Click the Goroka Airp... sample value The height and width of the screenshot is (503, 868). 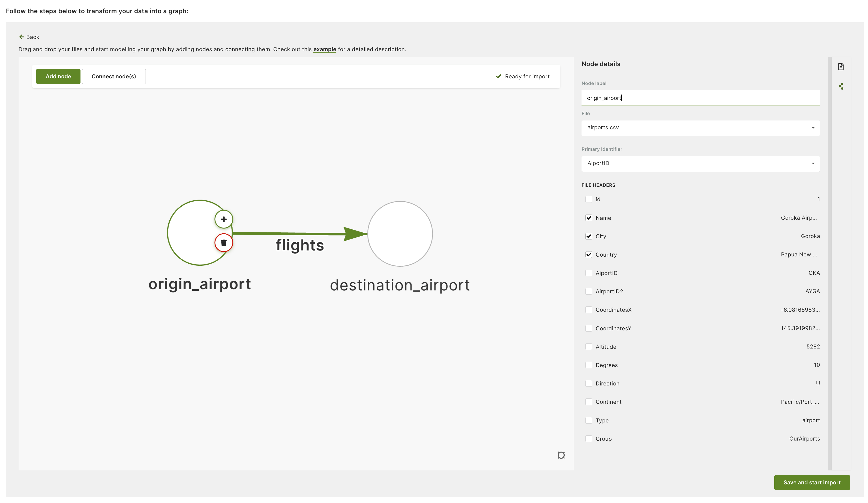pyautogui.click(x=799, y=218)
